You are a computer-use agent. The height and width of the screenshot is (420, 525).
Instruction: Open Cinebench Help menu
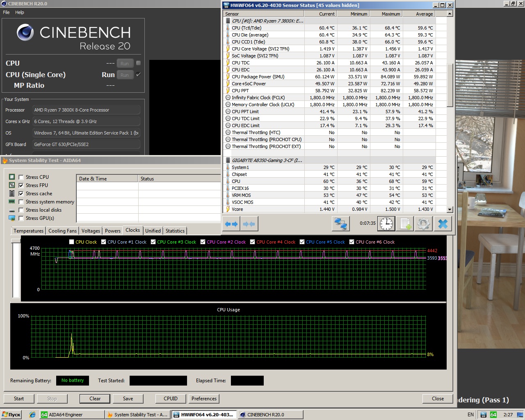pos(20,12)
